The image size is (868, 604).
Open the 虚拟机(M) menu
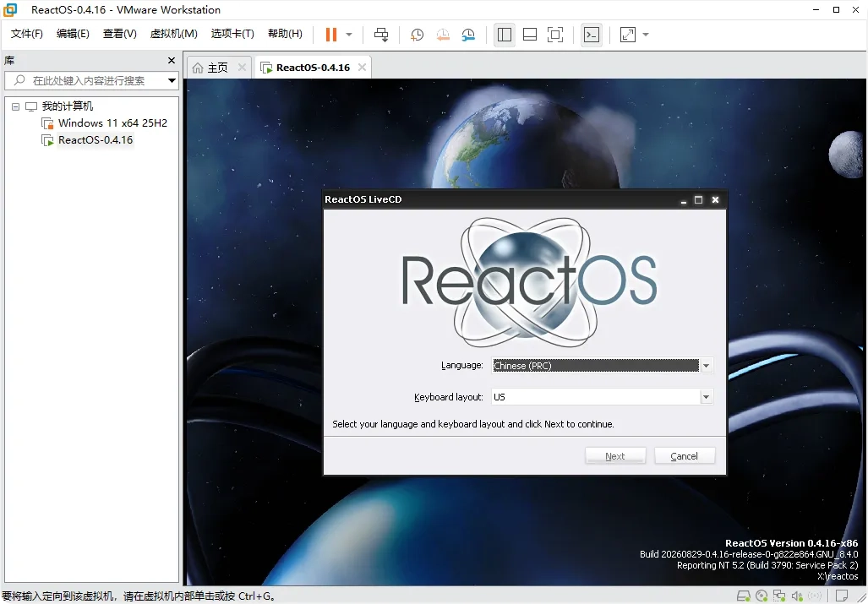pos(174,34)
